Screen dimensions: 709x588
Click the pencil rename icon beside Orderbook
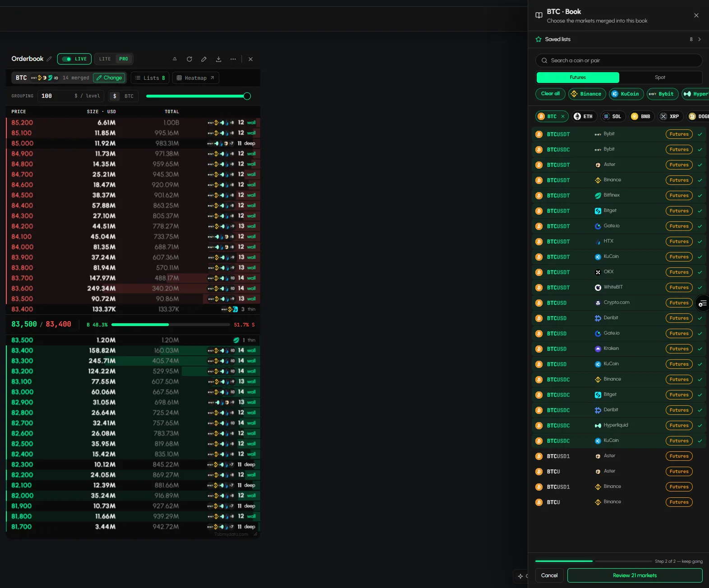(x=49, y=59)
